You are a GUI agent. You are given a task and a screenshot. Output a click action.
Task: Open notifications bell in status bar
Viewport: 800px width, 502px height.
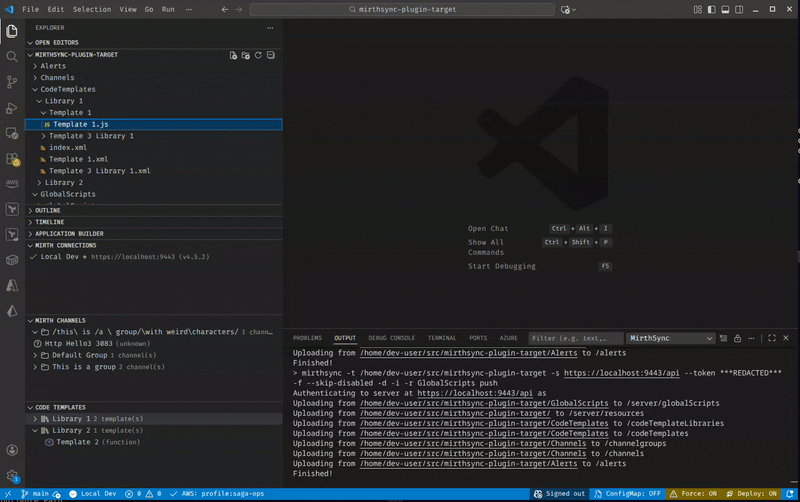789,493
